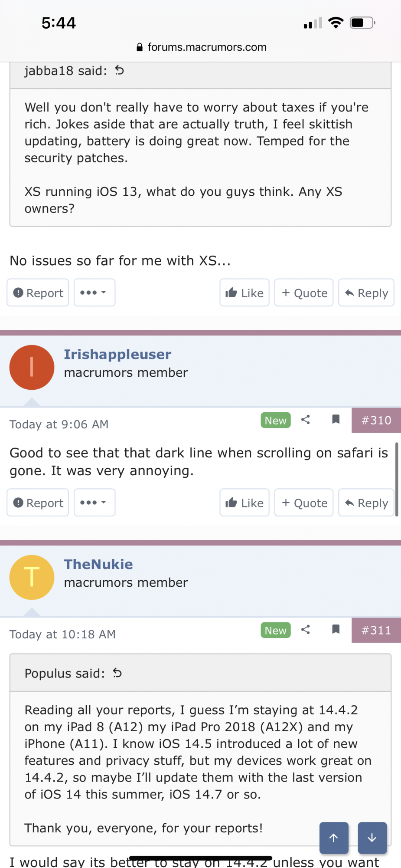Share post #310 via share icon
401x868 pixels.
(306, 420)
